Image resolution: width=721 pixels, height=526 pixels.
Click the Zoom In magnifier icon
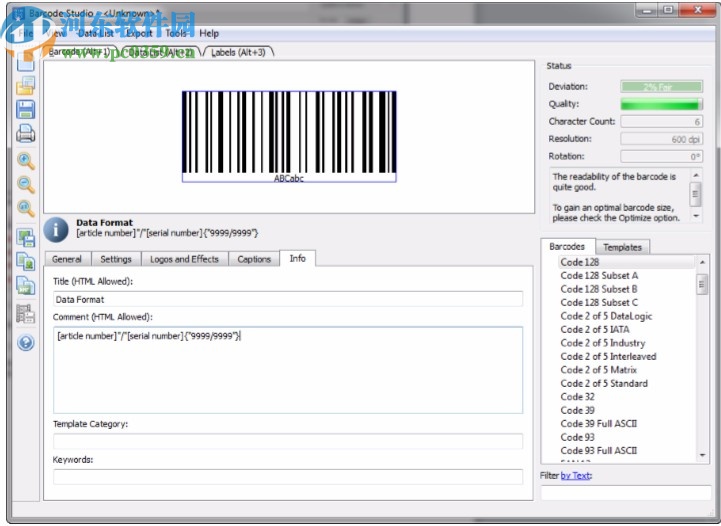click(x=26, y=161)
